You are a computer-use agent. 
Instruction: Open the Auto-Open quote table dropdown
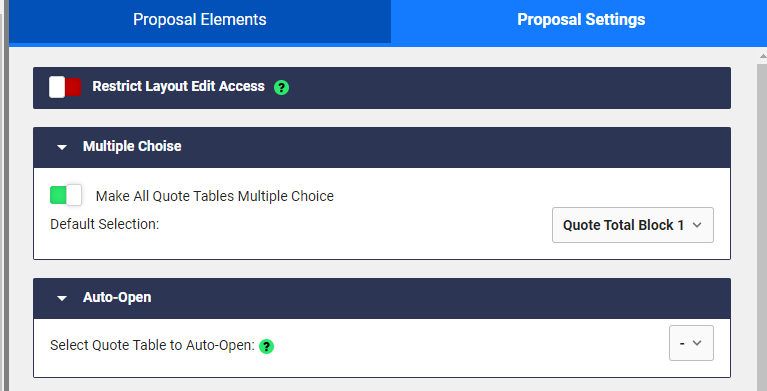click(691, 343)
